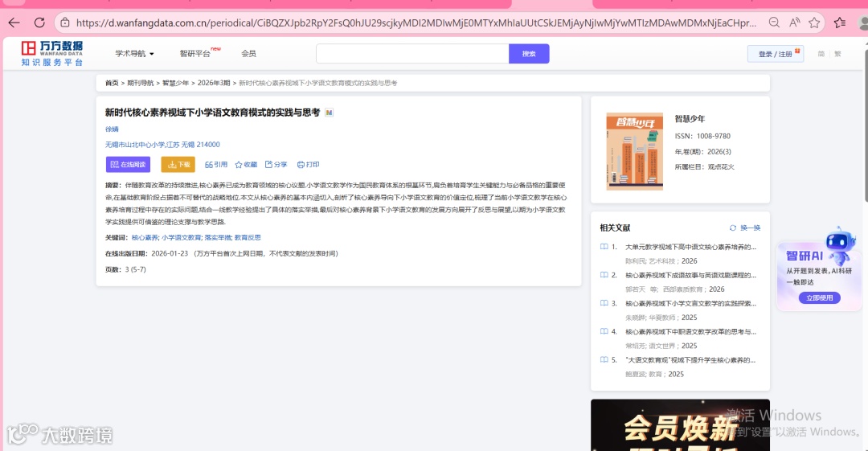The width and height of the screenshot is (868, 451).
Task: Click the blue 搜索 button
Action: click(x=529, y=54)
